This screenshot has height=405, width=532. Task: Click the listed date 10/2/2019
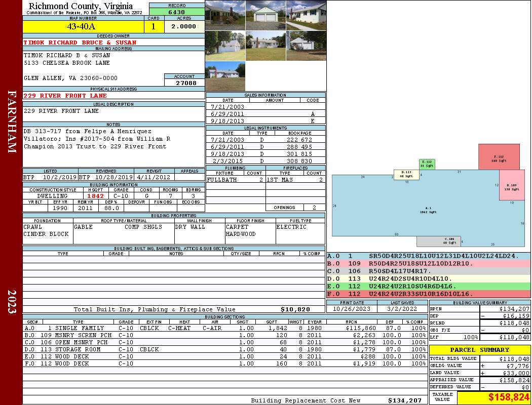(x=60, y=177)
